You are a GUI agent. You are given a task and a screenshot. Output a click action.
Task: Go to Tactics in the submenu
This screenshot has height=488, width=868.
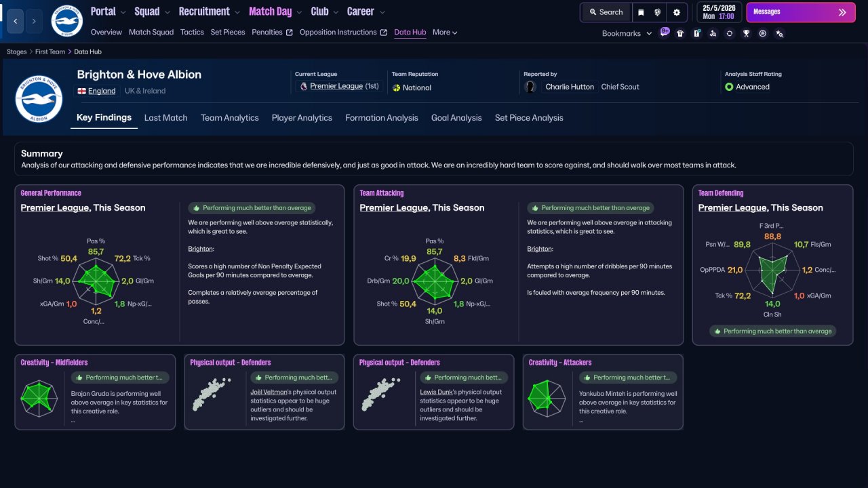click(x=192, y=33)
